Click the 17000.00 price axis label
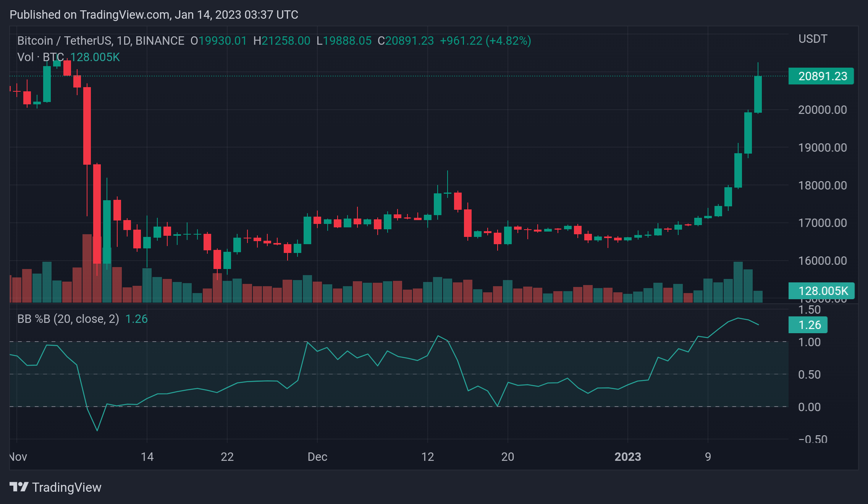 pyautogui.click(x=823, y=223)
